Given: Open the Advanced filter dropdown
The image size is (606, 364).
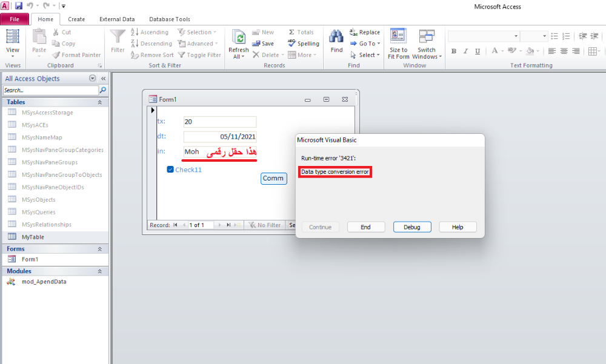Looking at the screenshot, I should pyautogui.click(x=198, y=44).
